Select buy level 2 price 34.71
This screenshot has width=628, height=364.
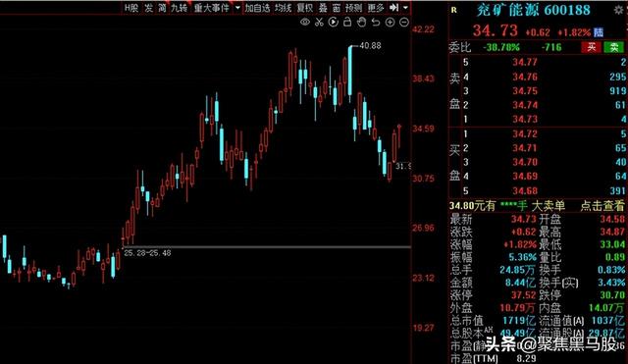pyautogui.click(x=525, y=148)
